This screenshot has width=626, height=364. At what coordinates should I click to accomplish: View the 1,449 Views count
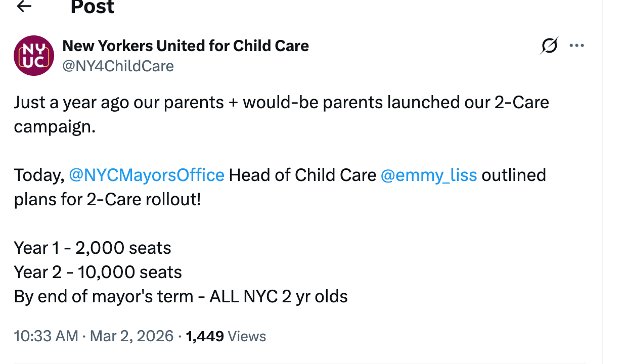coord(226,336)
